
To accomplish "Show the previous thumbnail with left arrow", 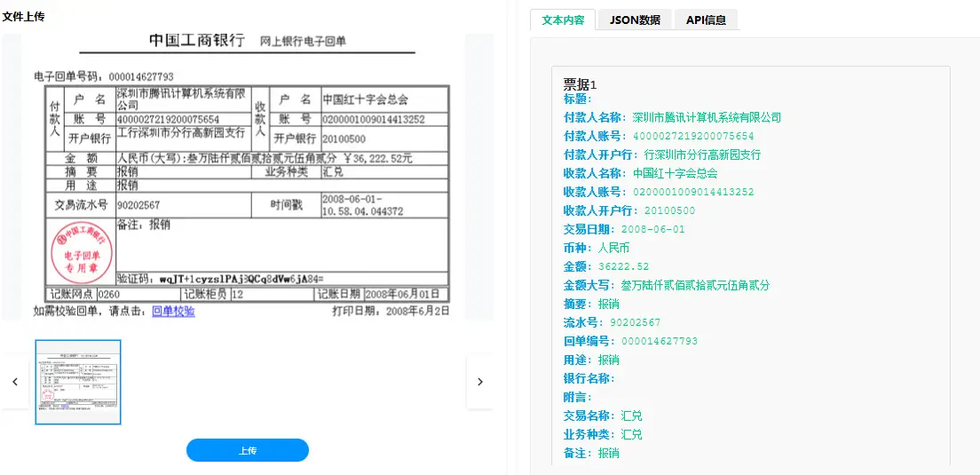I will coord(15,382).
